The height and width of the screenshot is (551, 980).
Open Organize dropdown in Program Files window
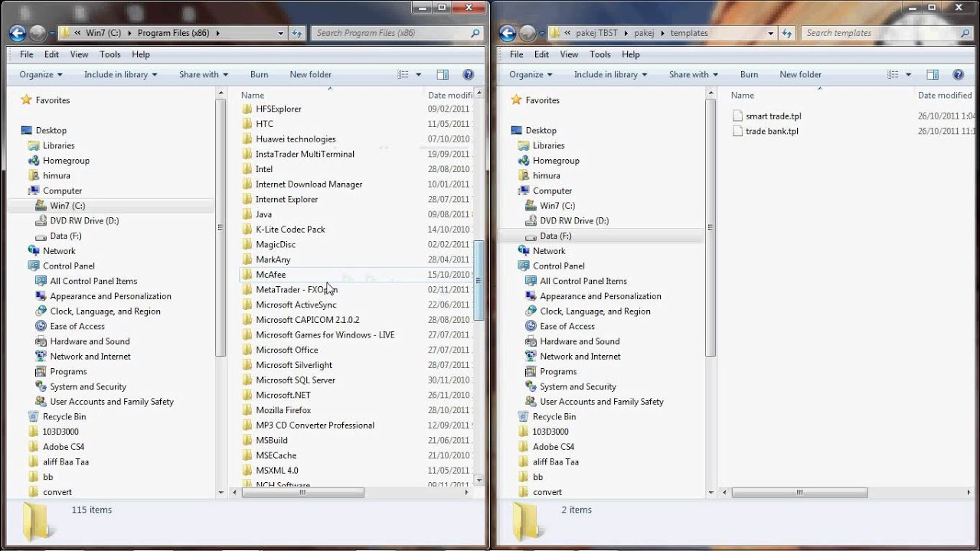click(41, 74)
